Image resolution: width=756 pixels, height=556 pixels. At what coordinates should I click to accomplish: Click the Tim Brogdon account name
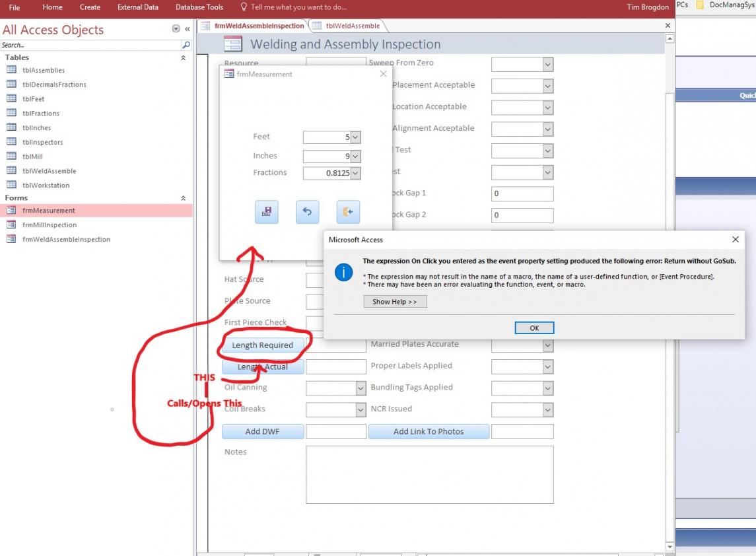click(x=648, y=7)
